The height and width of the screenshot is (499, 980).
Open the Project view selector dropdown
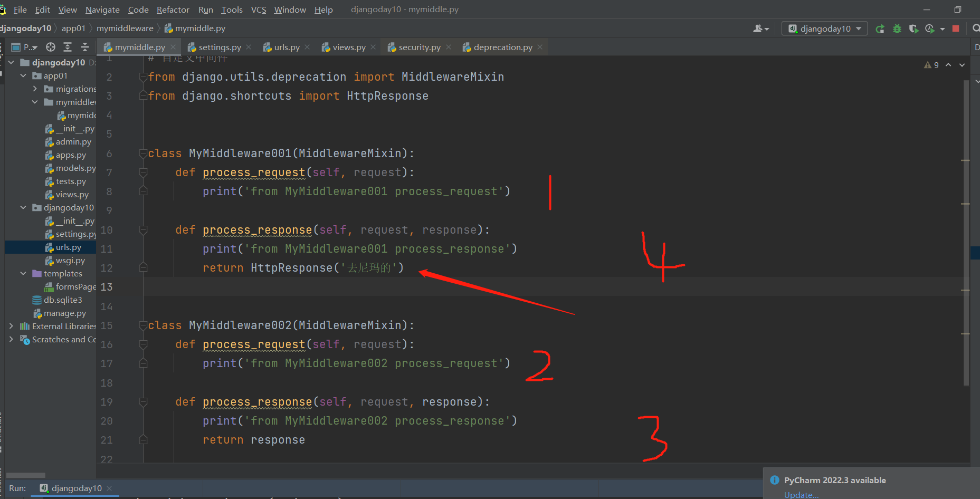[x=24, y=47]
